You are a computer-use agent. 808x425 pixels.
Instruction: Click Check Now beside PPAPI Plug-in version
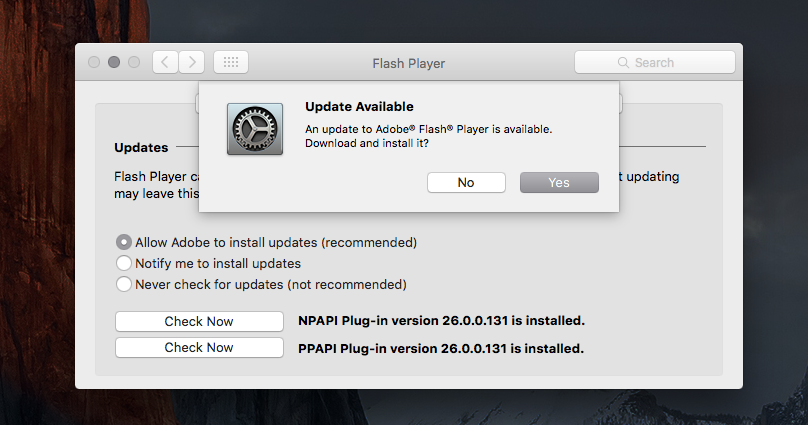(x=199, y=348)
